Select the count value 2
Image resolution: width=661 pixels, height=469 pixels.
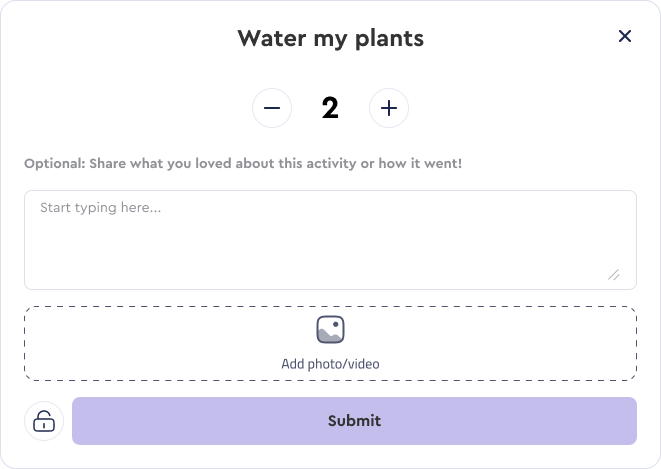(330, 108)
